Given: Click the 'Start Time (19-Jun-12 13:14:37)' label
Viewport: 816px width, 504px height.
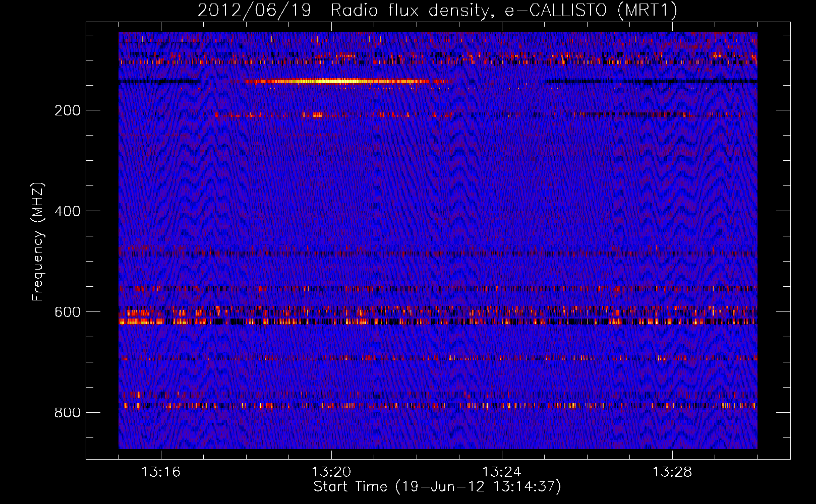Looking at the screenshot, I should (437, 487).
